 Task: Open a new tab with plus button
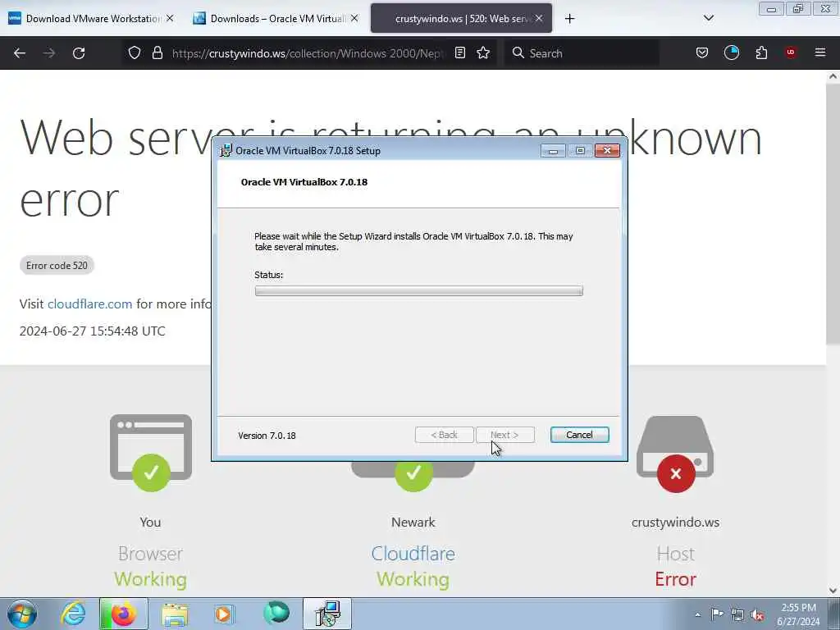click(569, 19)
